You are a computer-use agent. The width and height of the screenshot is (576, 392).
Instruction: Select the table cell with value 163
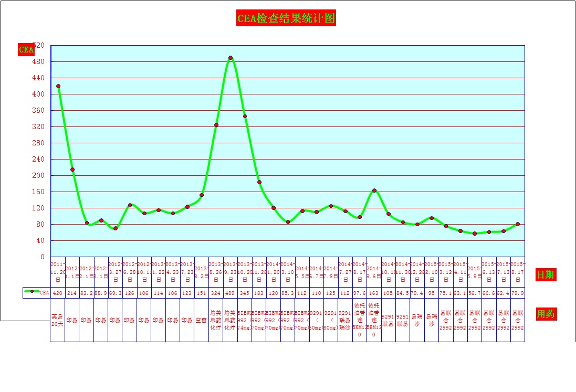[374, 293]
